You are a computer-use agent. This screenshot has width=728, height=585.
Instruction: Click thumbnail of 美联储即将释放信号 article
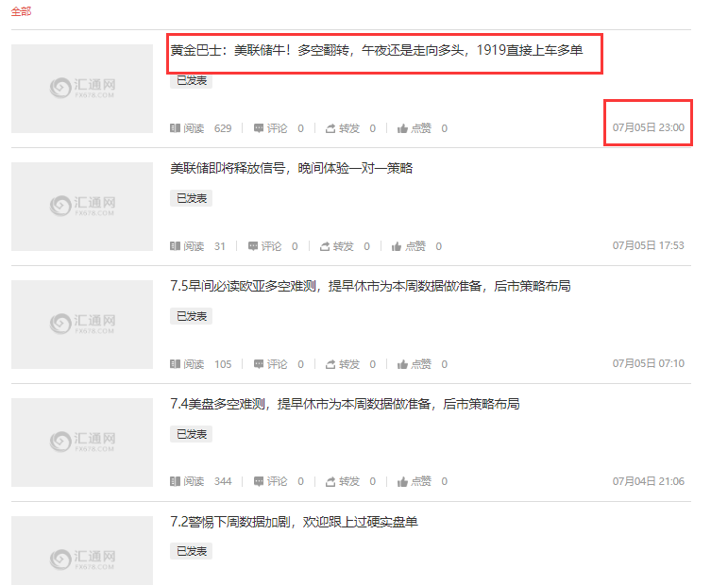82,207
